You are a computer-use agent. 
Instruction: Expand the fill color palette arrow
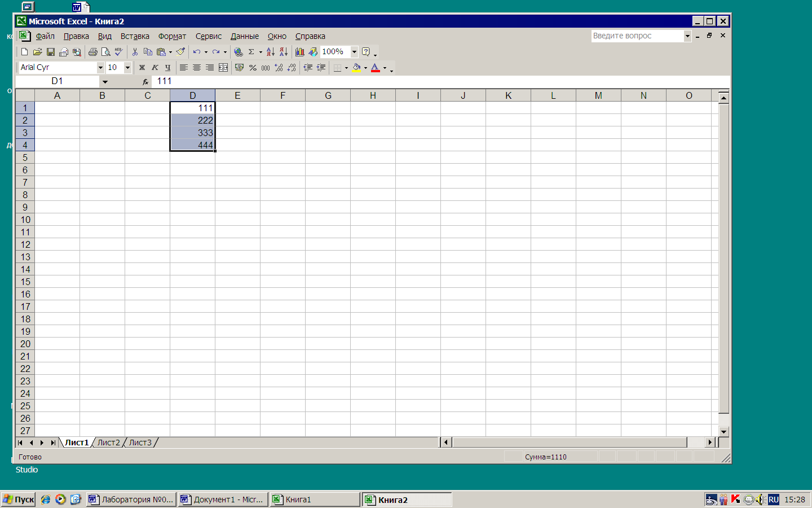pos(365,68)
